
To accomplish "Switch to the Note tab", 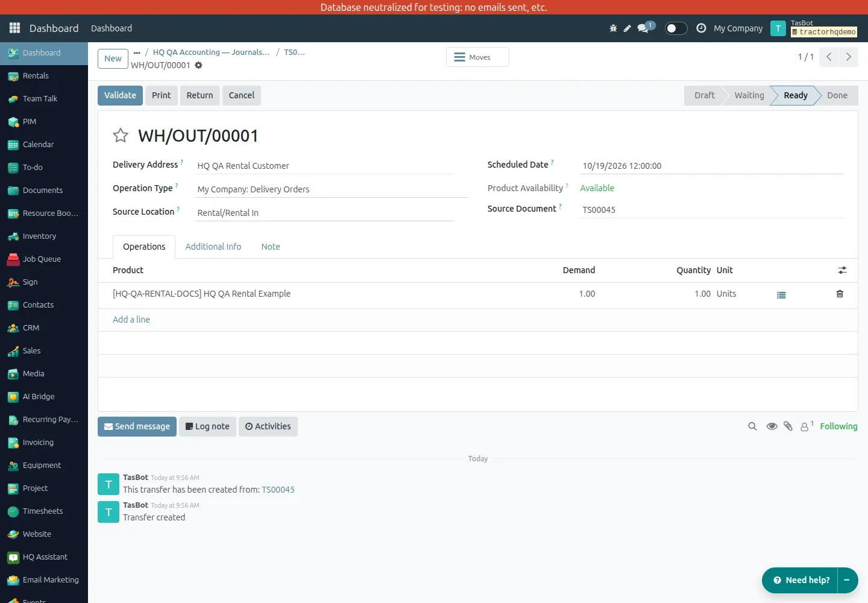I will click(x=271, y=247).
